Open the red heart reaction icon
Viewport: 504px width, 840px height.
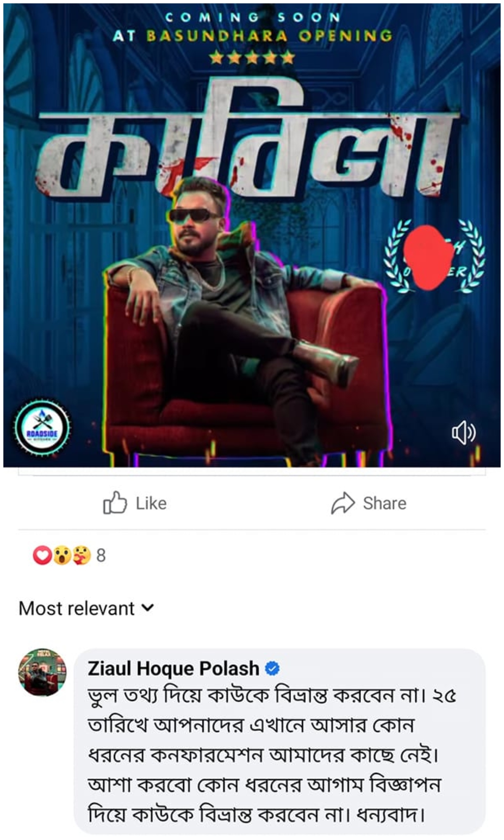coord(42,555)
